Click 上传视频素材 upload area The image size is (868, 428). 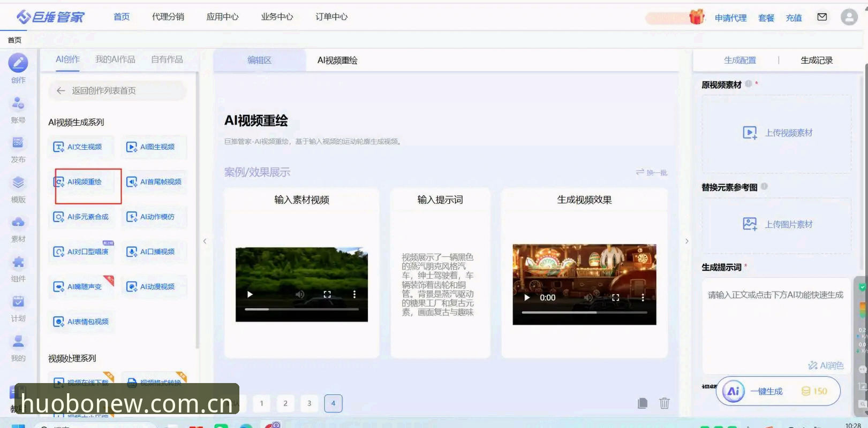776,133
